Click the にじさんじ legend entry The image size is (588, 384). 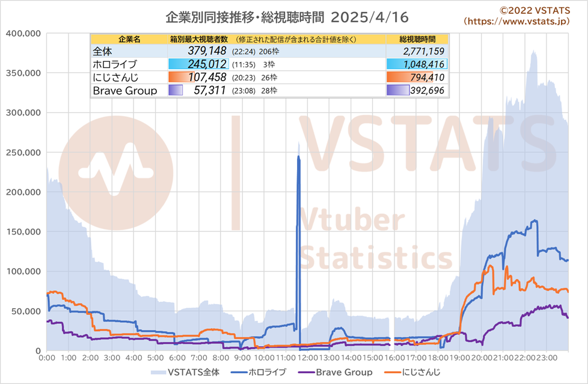point(412,372)
